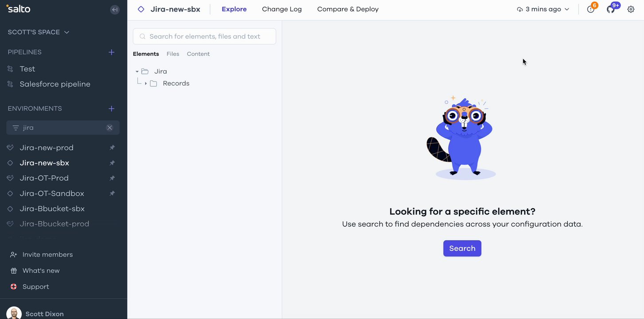Viewport: 644px width, 319px height.
Task: Select the Records folder
Action: [176, 83]
